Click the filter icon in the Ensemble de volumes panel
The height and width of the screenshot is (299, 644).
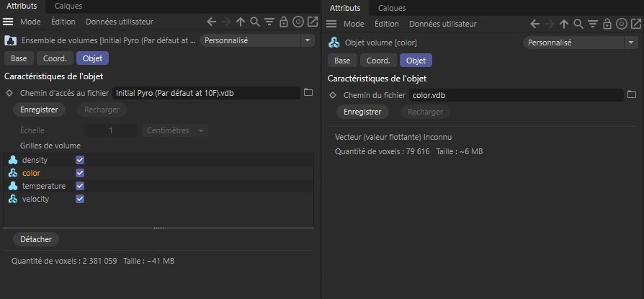tap(269, 23)
